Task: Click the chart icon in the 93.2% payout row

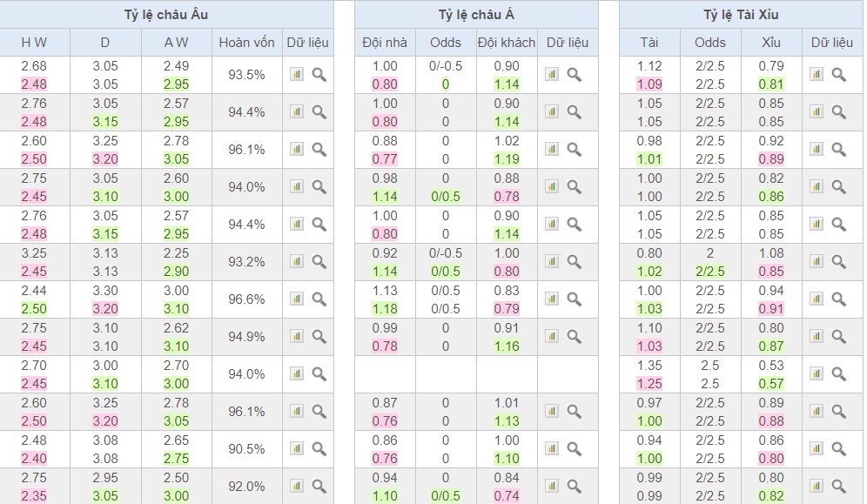Action: coord(297,262)
